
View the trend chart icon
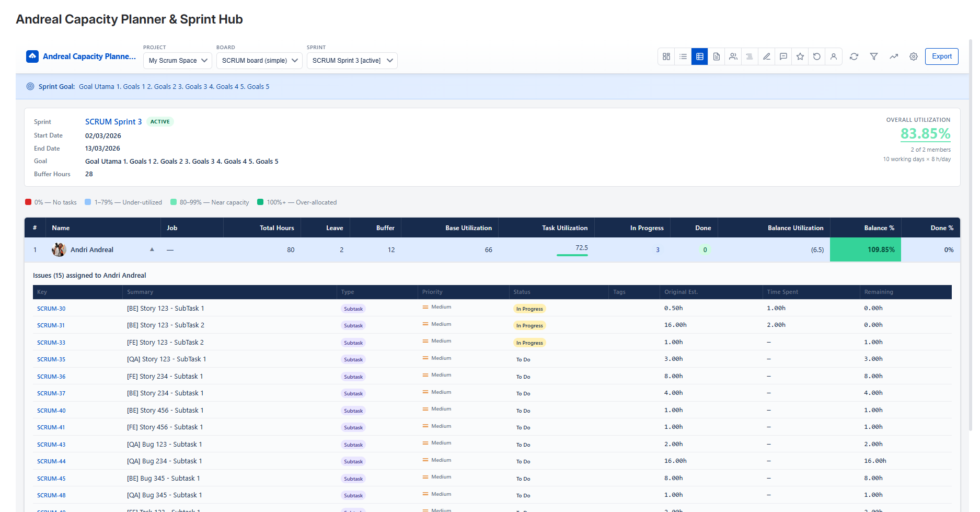(x=894, y=56)
